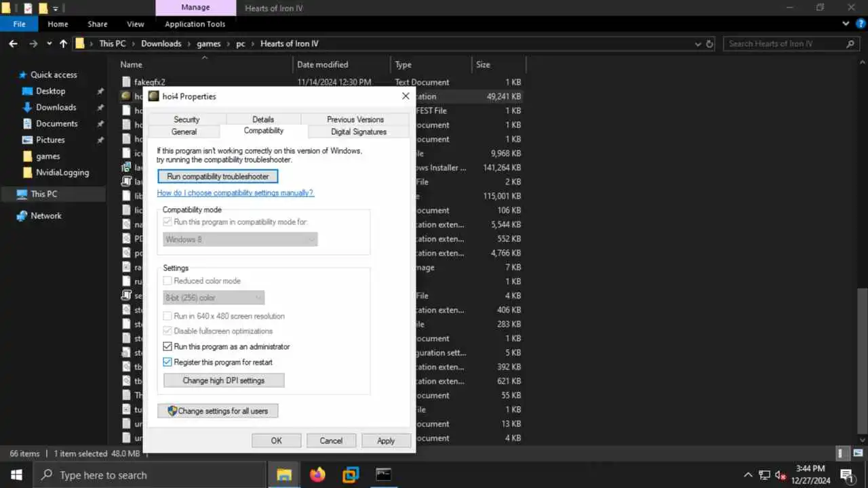The image size is (868, 488).
Task: Open the terminal icon in the taskbar
Action: (384, 474)
